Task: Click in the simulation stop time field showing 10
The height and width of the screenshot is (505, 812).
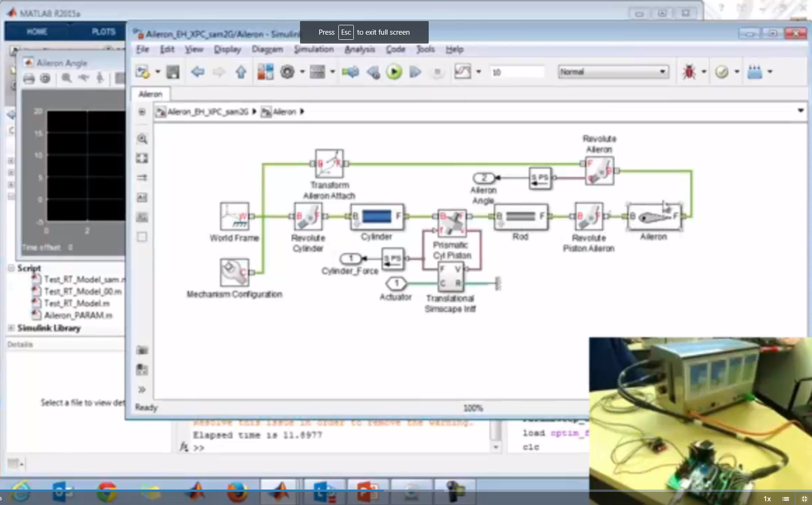Action: [516, 72]
